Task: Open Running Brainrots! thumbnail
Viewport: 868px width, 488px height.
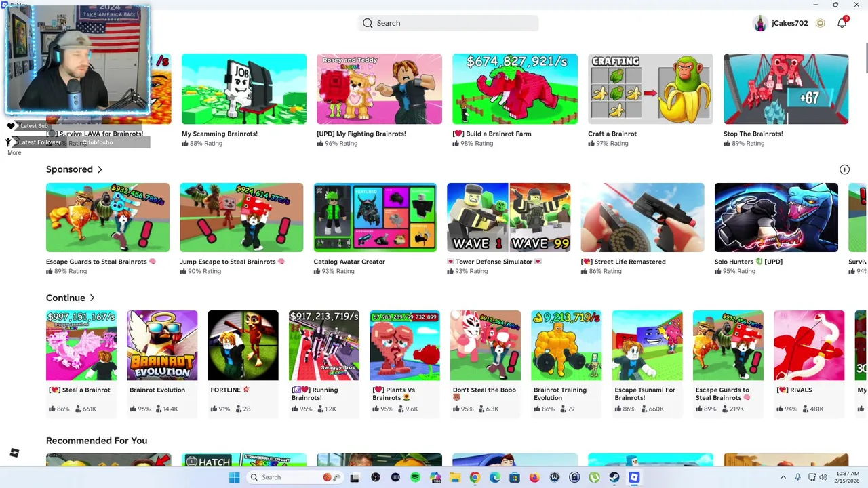Action: (324, 346)
